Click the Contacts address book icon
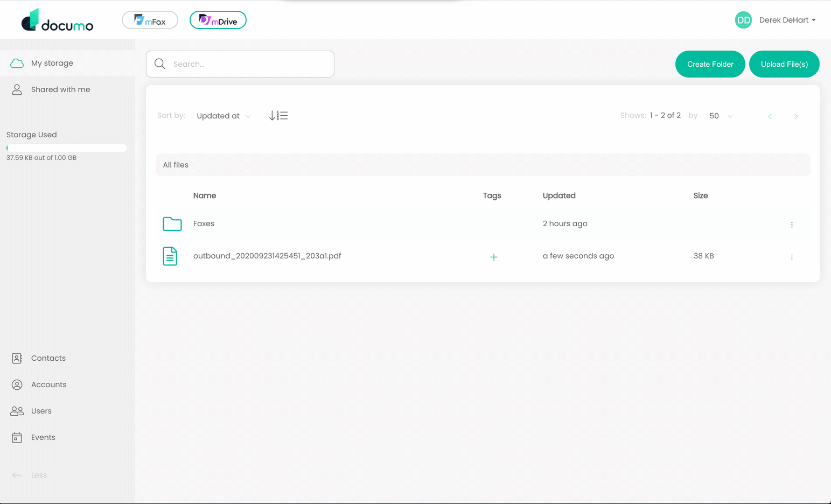This screenshot has width=831, height=504. [17, 358]
